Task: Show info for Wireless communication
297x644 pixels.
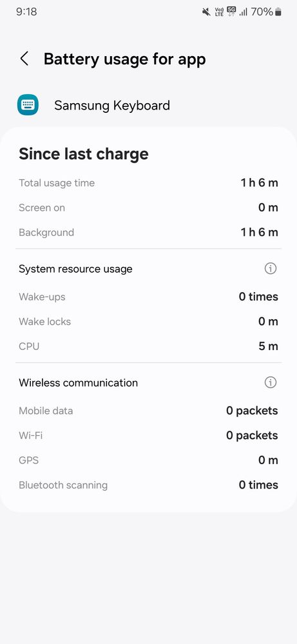Action: tap(271, 382)
